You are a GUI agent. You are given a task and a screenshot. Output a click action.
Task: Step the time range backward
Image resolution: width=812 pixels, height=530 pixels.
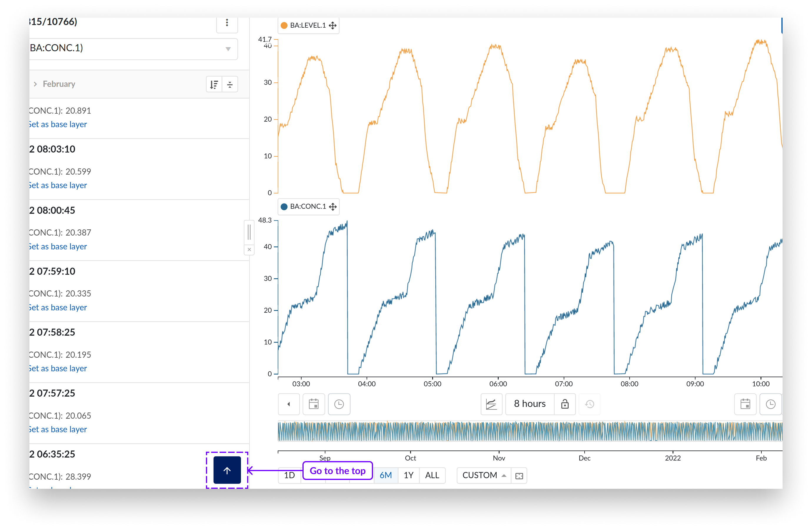289,404
